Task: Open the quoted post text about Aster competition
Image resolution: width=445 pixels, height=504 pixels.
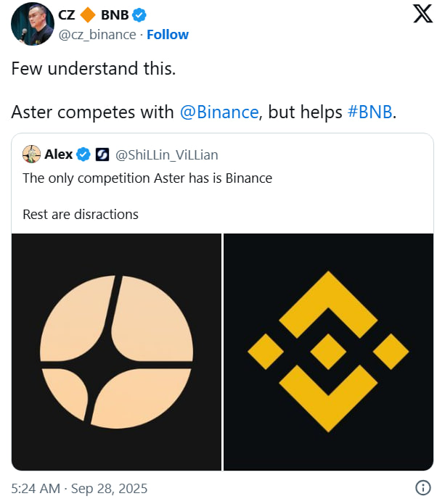Action: [x=147, y=178]
